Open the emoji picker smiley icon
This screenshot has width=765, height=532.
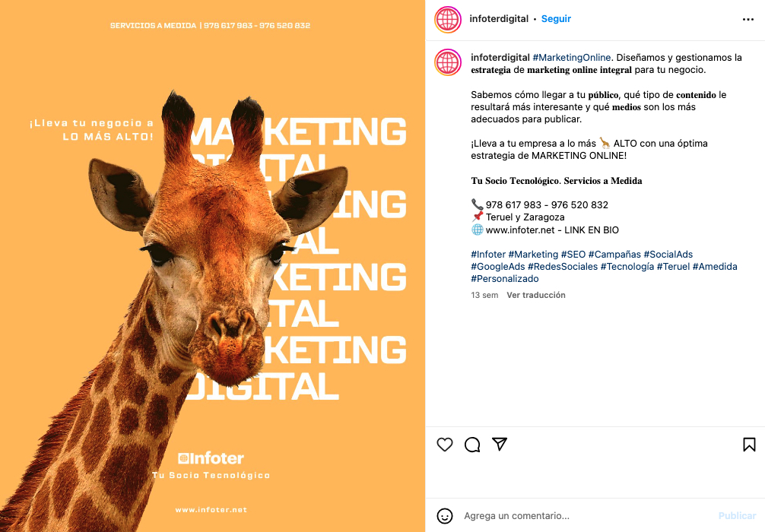[x=444, y=516]
